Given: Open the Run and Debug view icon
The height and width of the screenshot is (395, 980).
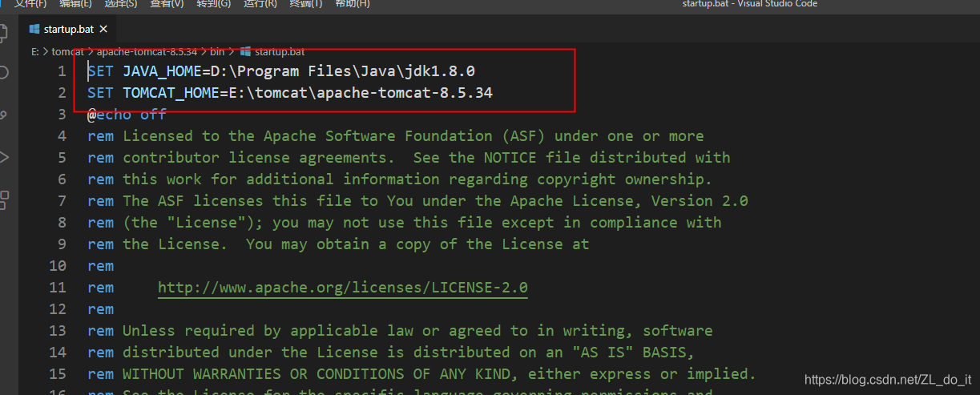Looking at the screenshot, I should coord(3,157).
